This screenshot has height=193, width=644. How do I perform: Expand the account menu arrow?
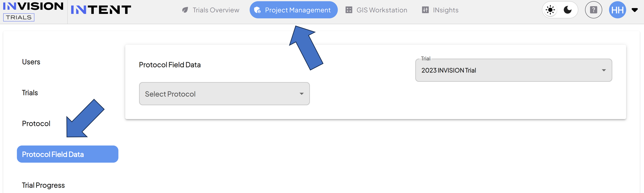point(635,10)
